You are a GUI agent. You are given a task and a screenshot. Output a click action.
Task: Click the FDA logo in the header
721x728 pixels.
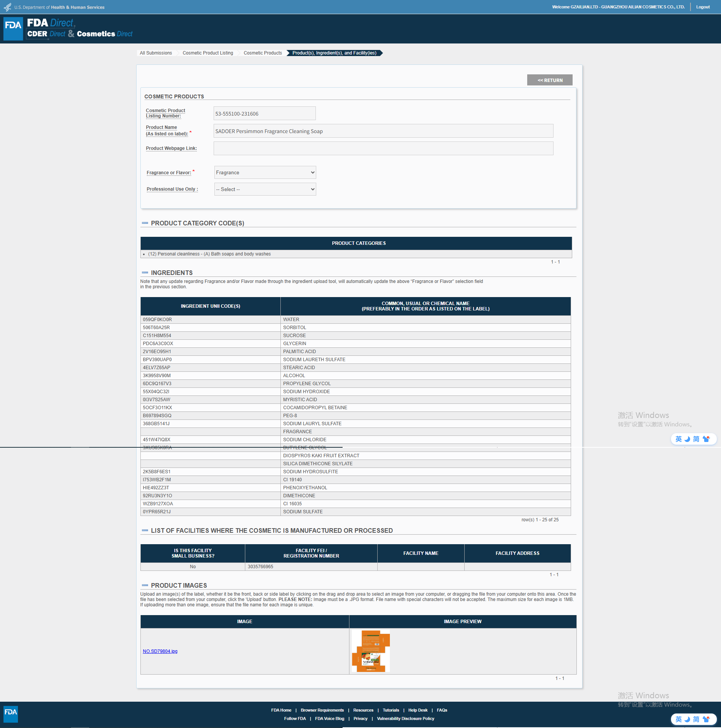pos(13,29)
